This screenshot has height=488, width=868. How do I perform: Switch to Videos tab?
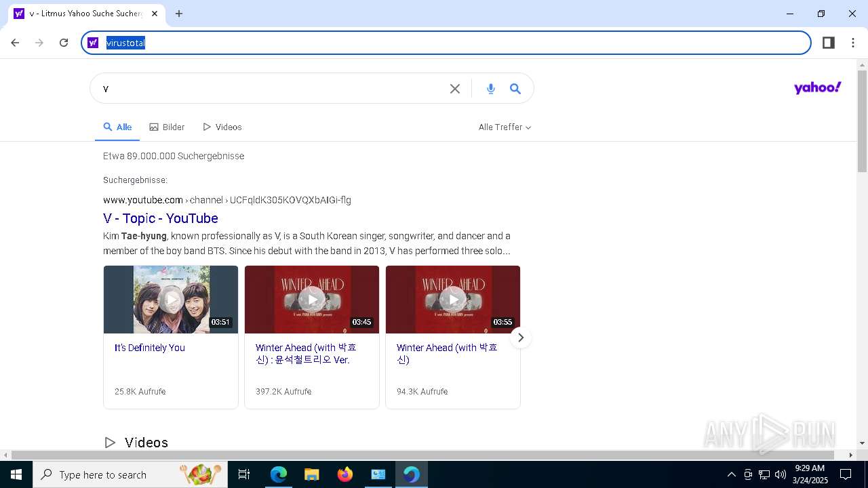222,127
